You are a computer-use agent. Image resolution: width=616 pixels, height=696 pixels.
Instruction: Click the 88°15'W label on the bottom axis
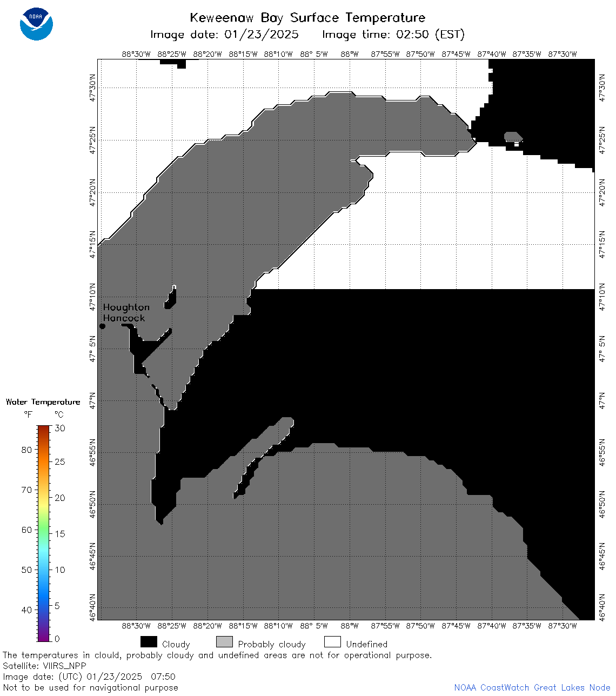tap(243, 626)
